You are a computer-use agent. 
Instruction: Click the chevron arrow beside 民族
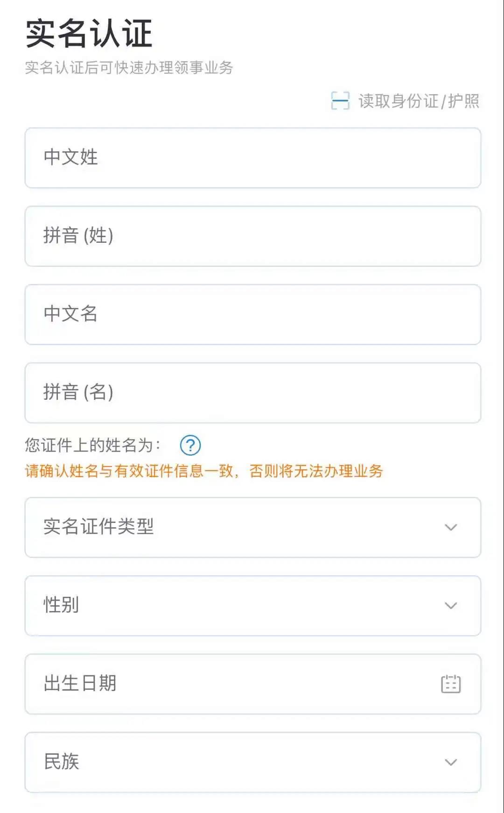click(x=451, y=762)
